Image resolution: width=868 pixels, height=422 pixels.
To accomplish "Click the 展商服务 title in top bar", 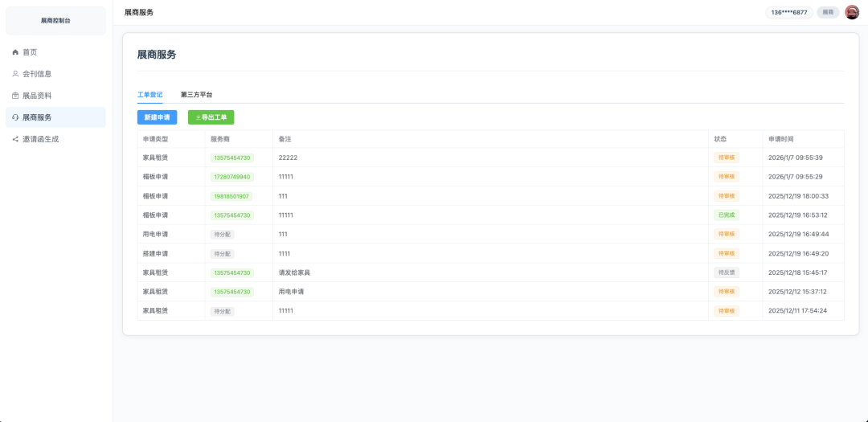I will (139, 12).
